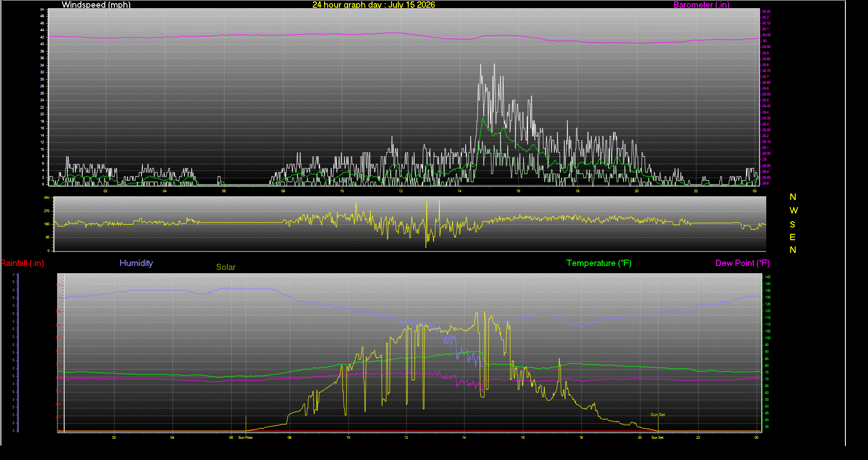Click the "Barometer (.in)" axis title
Image resolution: width=868 pixels, height=460 pixels.
point(701,5)
